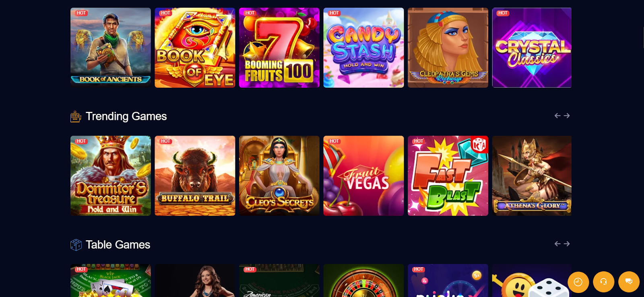This screenshot has height=297, width=644.
Task: Open the headset support button
Action: coord(603,282)
